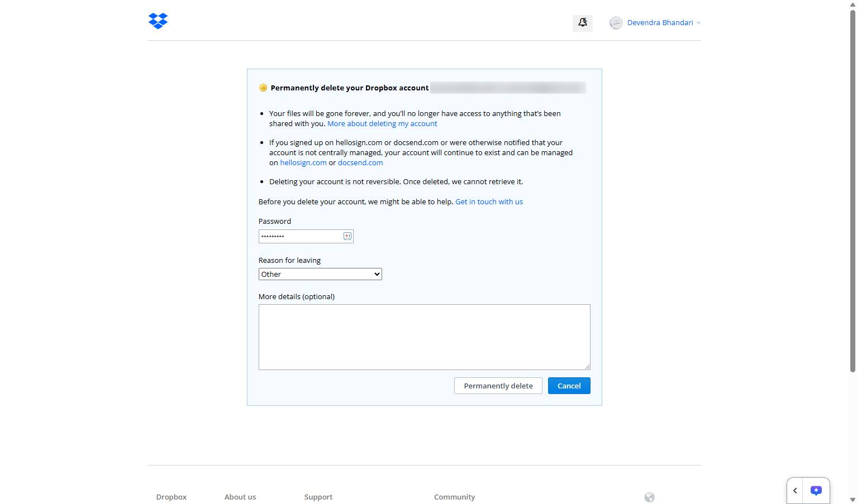Follow the docsend.com link
Image resolution: width=857 pixels, height=504 pixels.
pyautogui.click(x=360, y=163)
